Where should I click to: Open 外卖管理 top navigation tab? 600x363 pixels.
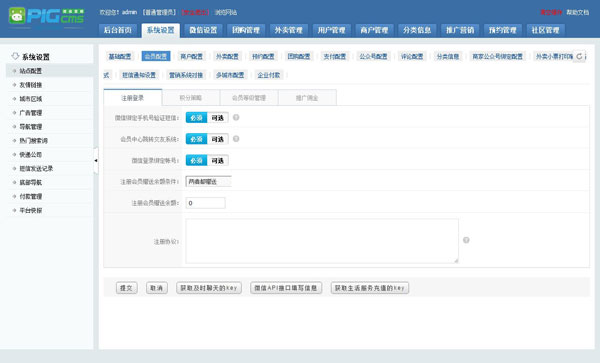pyautogui.click(x=289, y=30)
